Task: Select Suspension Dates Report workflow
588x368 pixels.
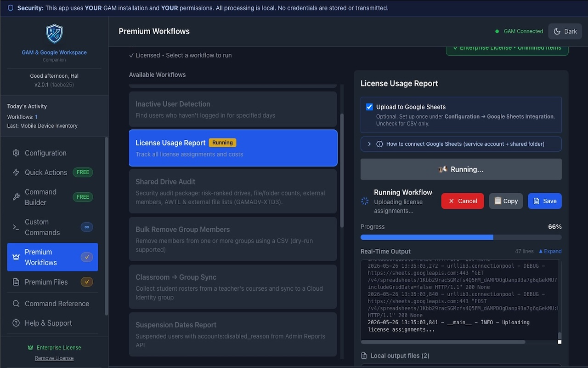Action: (x=233, y=334)
